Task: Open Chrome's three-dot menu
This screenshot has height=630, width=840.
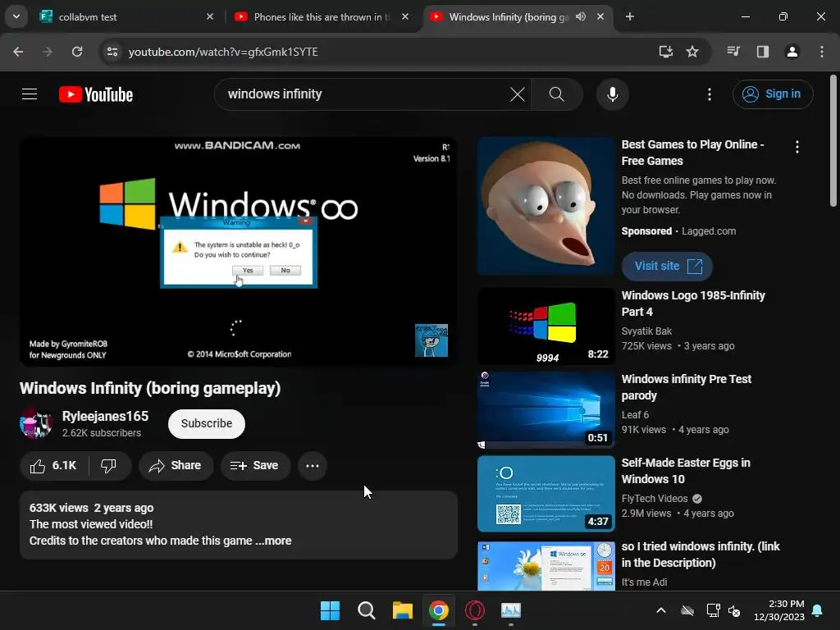Action: point(821,52)
